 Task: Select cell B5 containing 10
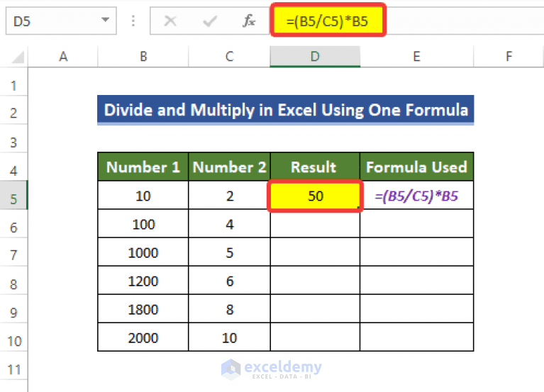(x=143, y=196)
